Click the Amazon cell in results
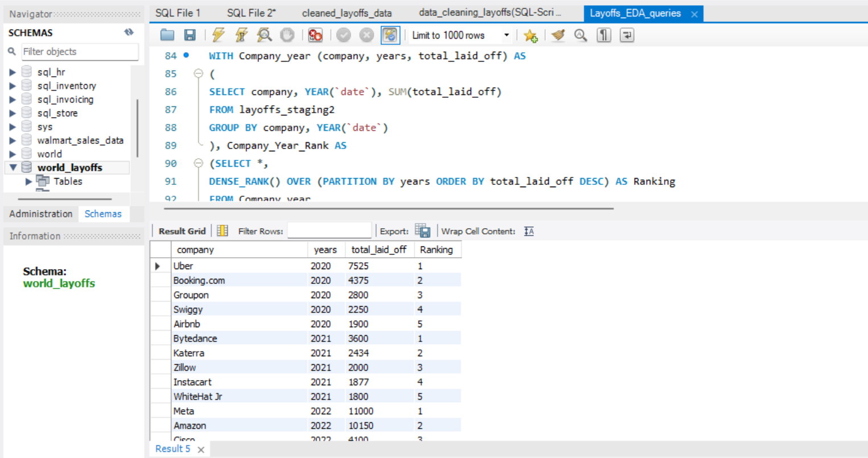Viewport: 868px width, 458px height. tap(239, 426)
